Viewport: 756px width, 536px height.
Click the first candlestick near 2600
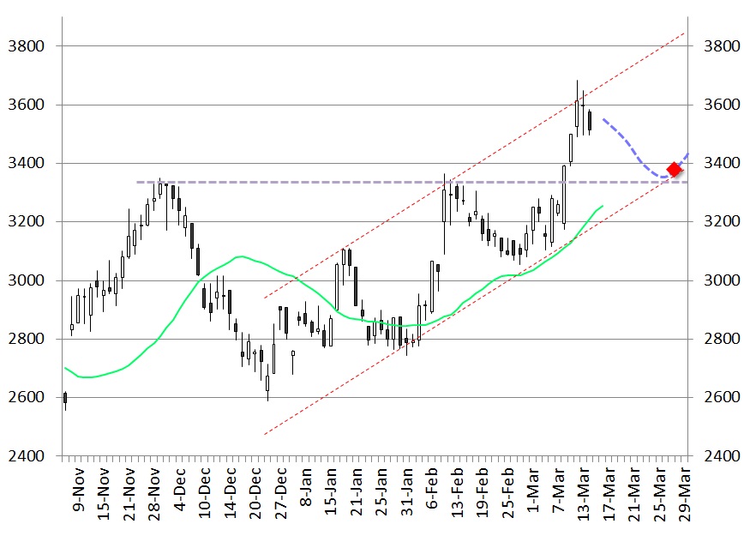tap(65, 399)
